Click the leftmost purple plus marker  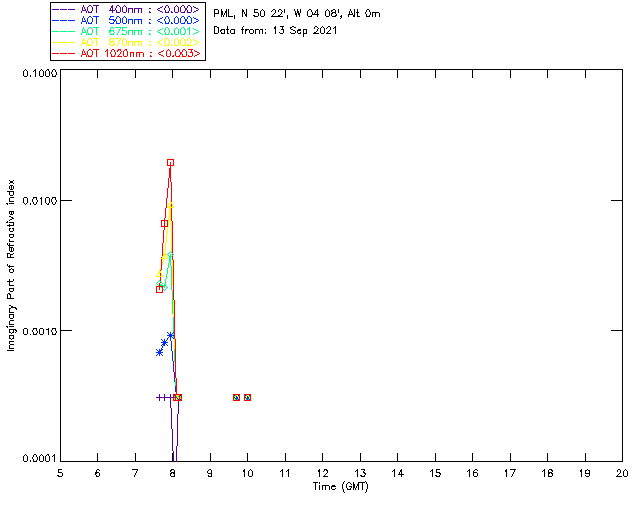(160, 397)
